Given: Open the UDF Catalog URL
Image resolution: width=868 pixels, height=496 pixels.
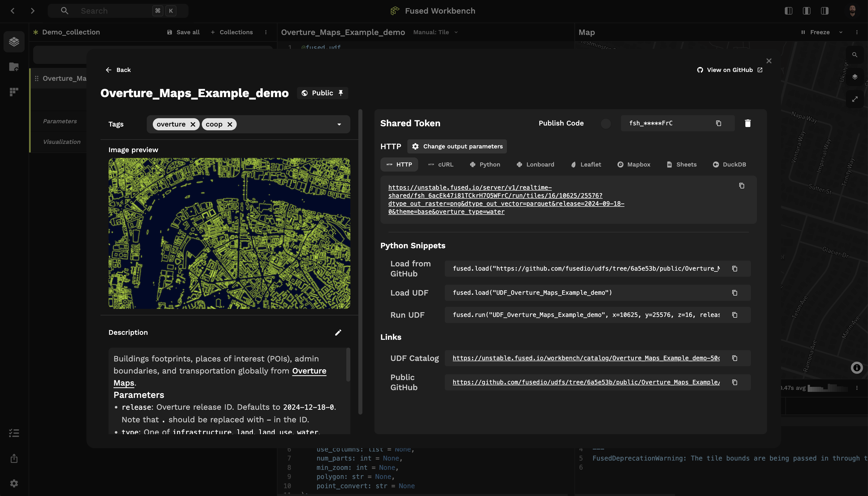Looking at the screenshot, I should [x=586, y=358].
